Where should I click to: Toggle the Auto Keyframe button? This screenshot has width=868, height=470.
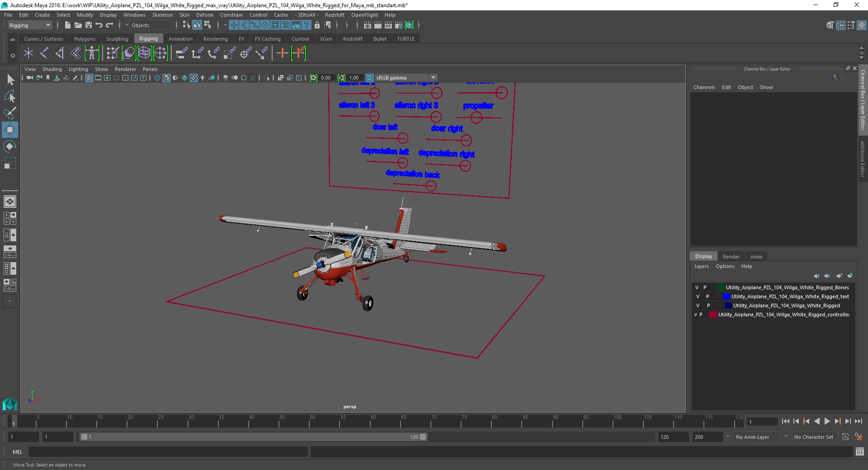coord(845,437)
